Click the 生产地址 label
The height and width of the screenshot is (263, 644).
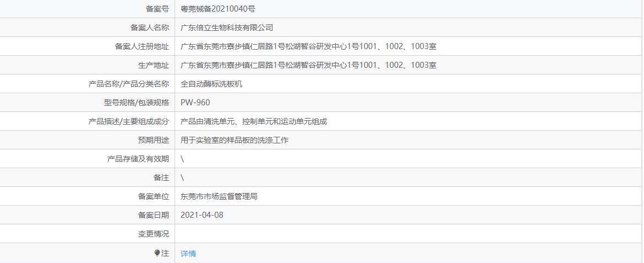[153, 65]
